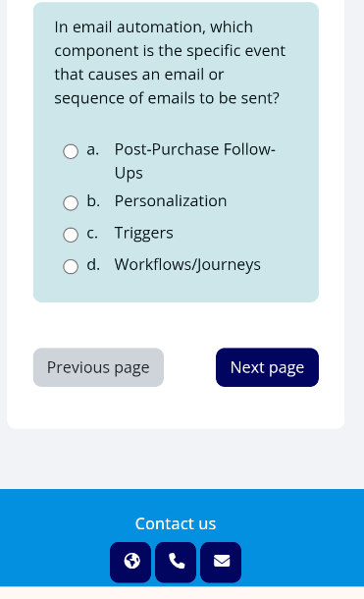Image resolution: width=364 pixels, height=599 pixels.
Task: Click the 'Personalization' answer label
Action: click(171, 201)
